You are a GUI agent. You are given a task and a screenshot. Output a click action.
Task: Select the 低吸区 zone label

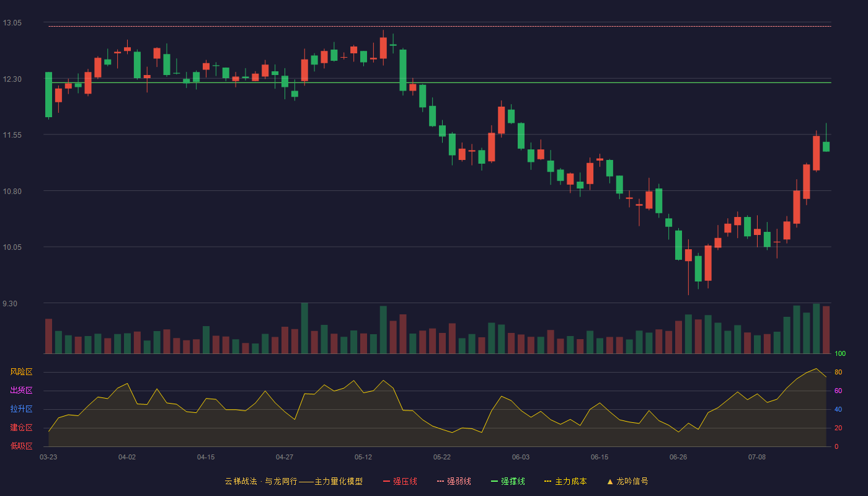pos(21,446)
